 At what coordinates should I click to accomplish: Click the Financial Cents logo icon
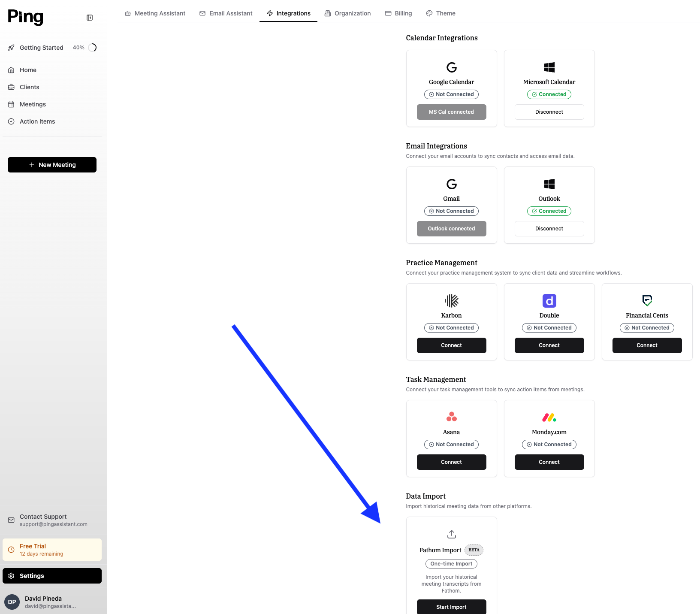coord(647,301)
